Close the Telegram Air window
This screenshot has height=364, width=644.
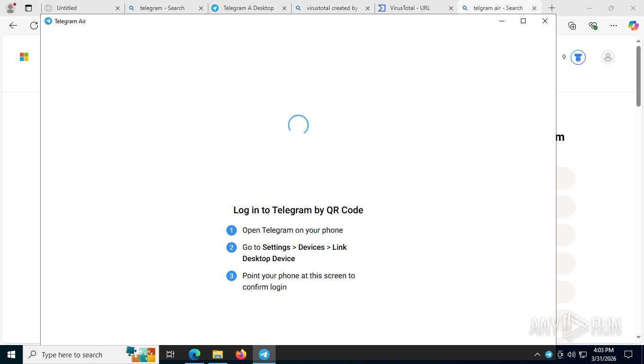pyautogui.click(x=545, y=21)
